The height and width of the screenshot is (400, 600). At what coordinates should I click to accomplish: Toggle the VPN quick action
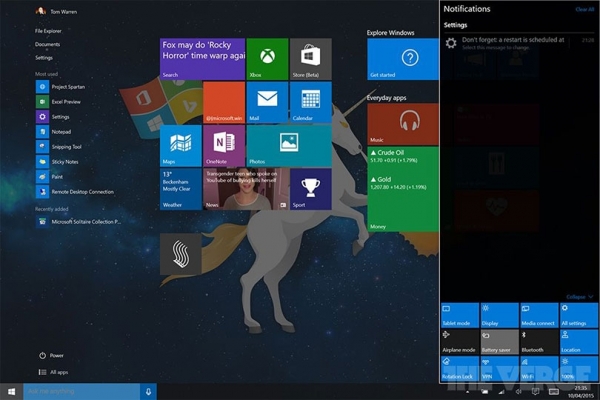(x=499, y=369)
